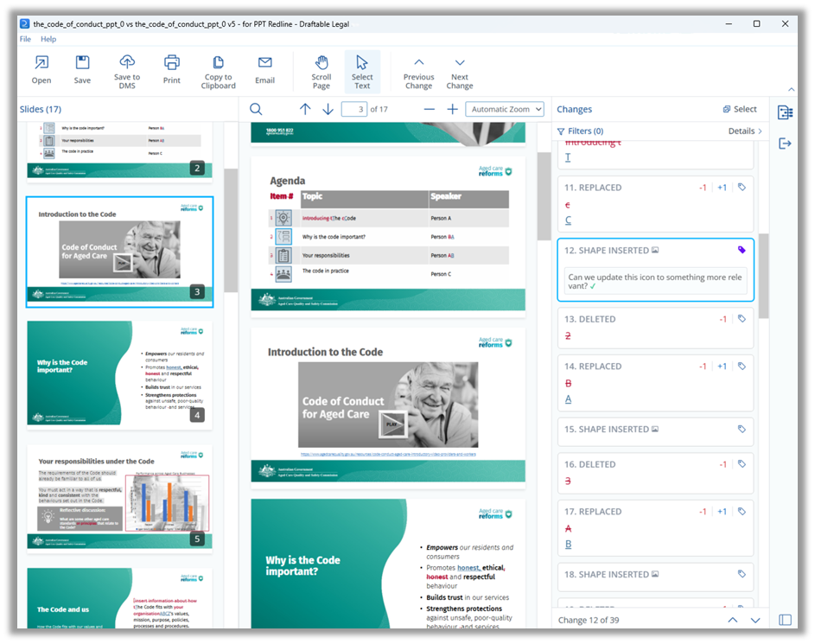The image size is (815, 644).
Task: Advance to the Next Change
Action: pos(460,69)
